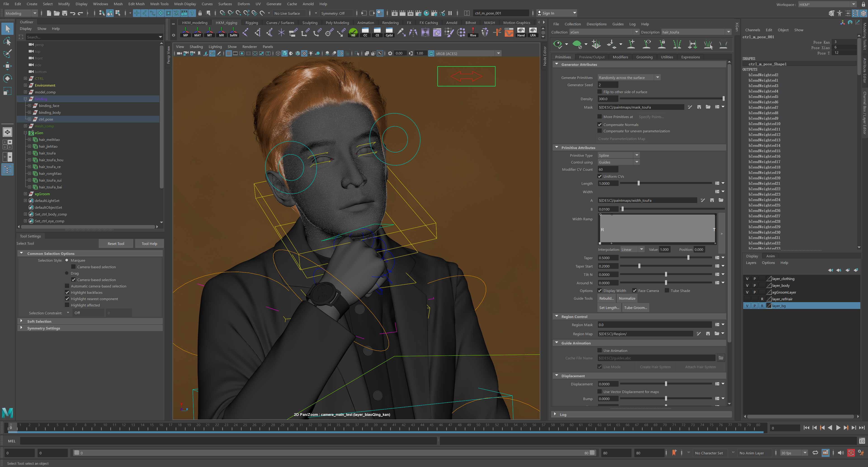The width and height of the screenshot is (868, 467).
Task: Click the Reset Tool button
Action: click(116, 243)
